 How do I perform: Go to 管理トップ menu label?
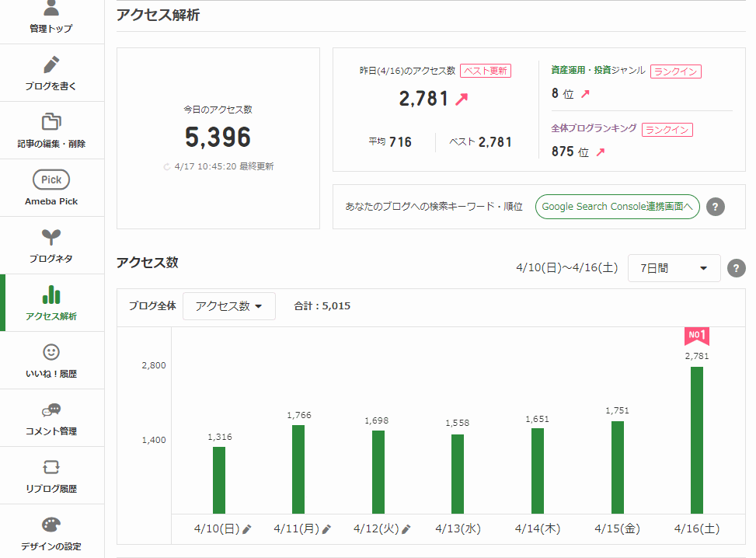[x=51, y=29]
